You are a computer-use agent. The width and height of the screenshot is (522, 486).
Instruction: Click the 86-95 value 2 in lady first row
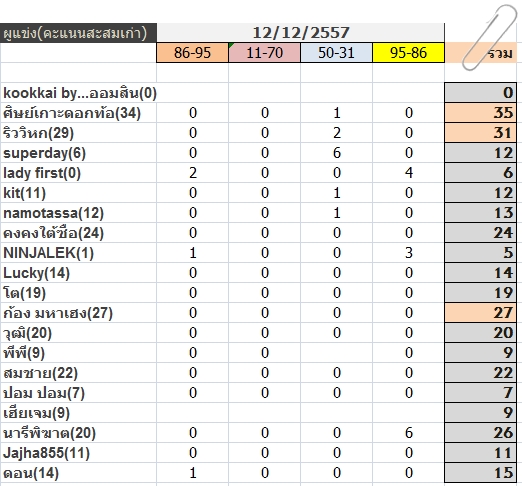click(x=192, y=173)
